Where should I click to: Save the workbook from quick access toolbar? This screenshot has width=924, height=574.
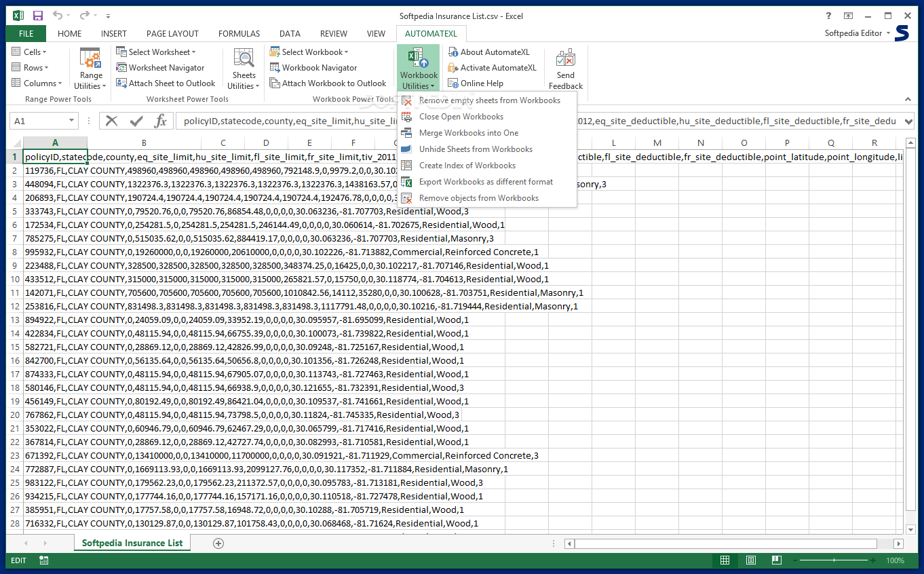(38, 16)
